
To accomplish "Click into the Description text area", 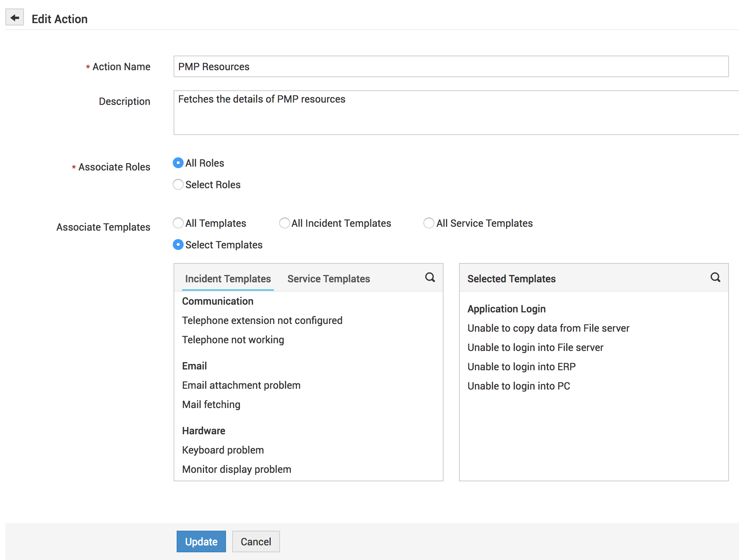I will tap(456, 113).
